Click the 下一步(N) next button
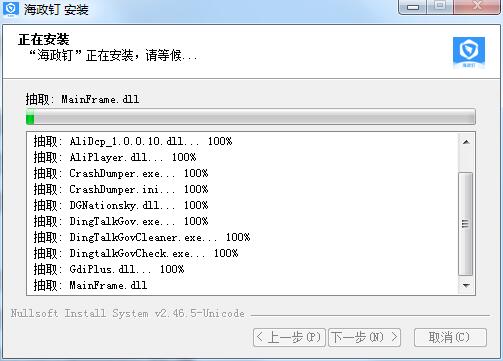 pyautogui.click(x=364, y=337)
